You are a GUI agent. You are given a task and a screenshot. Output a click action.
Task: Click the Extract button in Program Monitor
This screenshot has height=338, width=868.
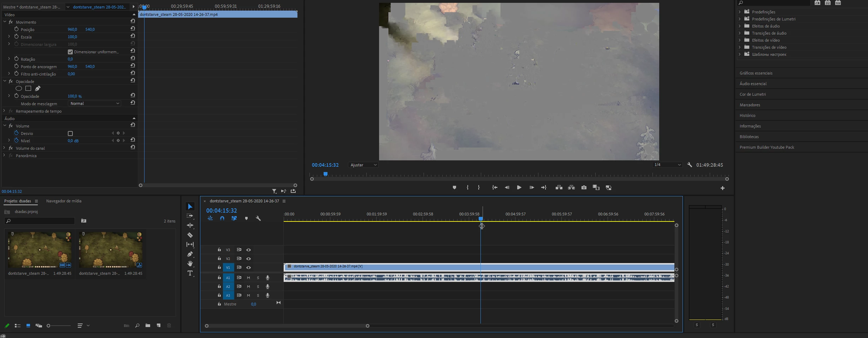point(571,188)
